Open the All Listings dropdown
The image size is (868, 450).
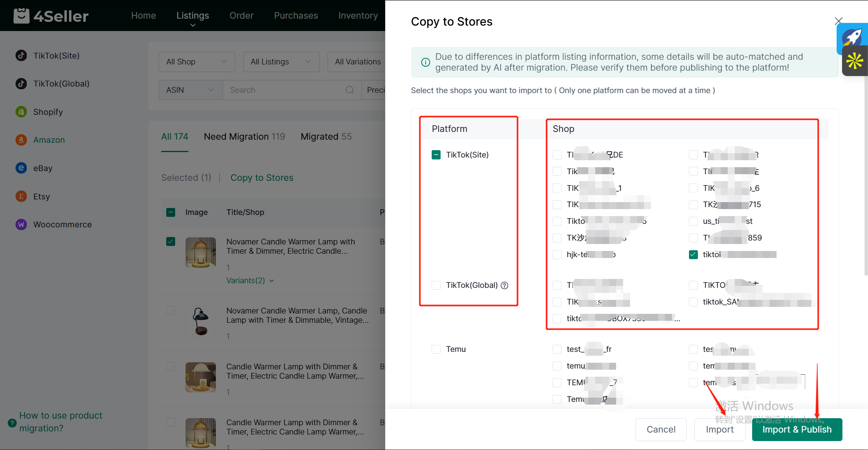[x=281, y=62]
